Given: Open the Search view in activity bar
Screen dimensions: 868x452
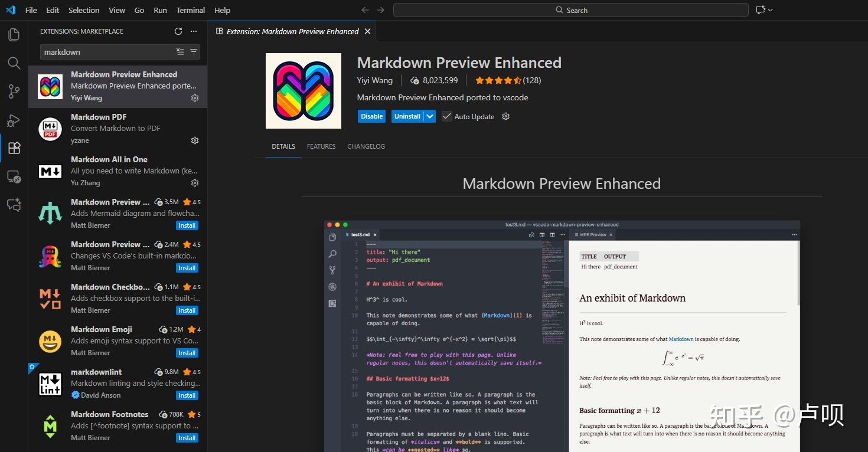Looking at the screenshot, I should 14,63.
